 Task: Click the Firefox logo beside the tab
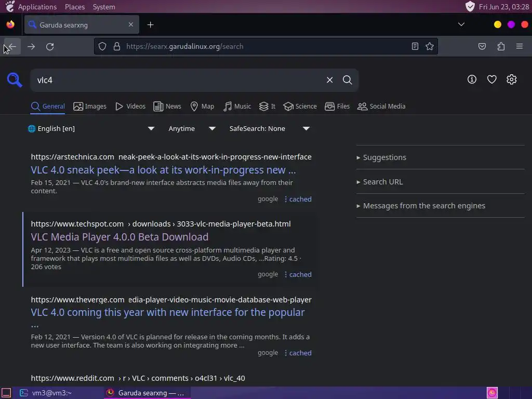point(10,24)
